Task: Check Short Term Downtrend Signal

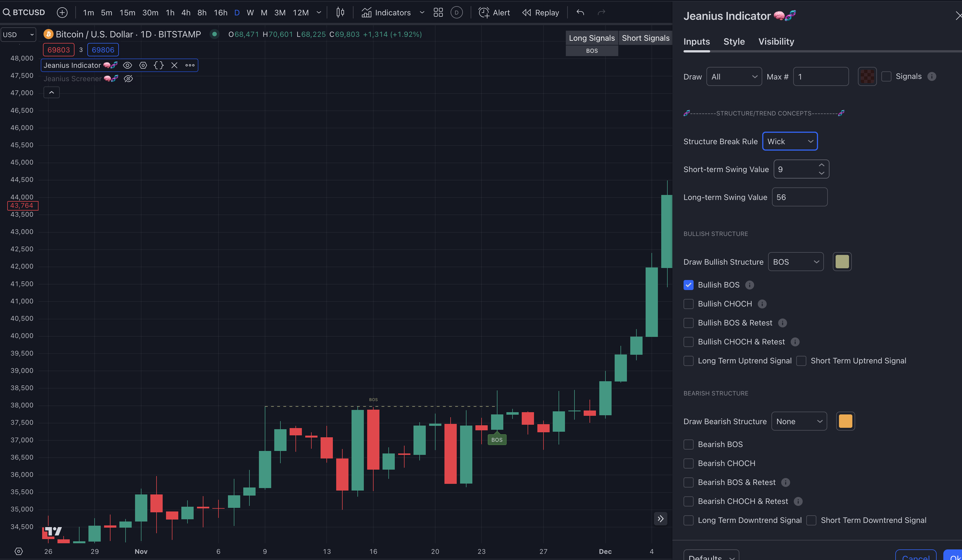Action: click(811, 520)
